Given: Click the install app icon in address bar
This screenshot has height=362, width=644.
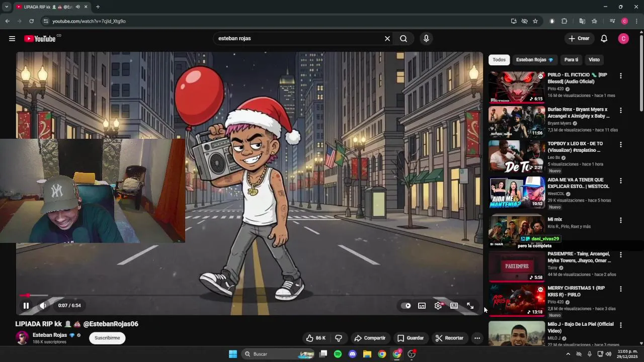Looking at the screenshot, I should point(513,21).
